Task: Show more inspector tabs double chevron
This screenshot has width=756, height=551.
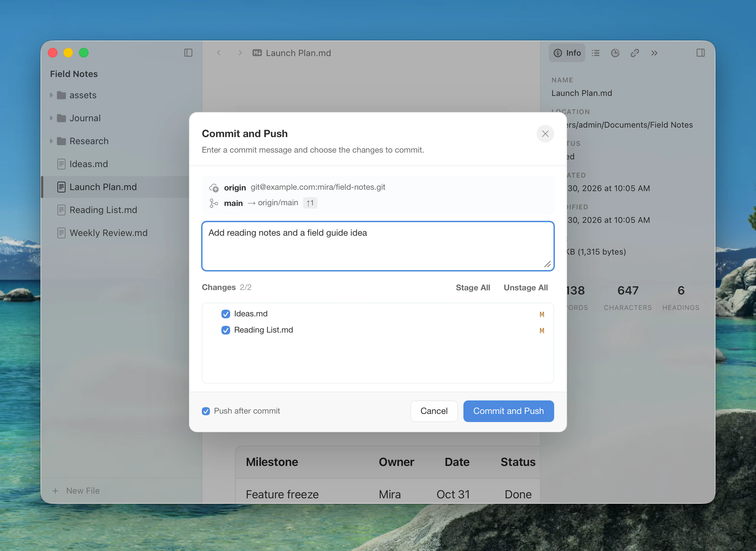Action: 654,53
